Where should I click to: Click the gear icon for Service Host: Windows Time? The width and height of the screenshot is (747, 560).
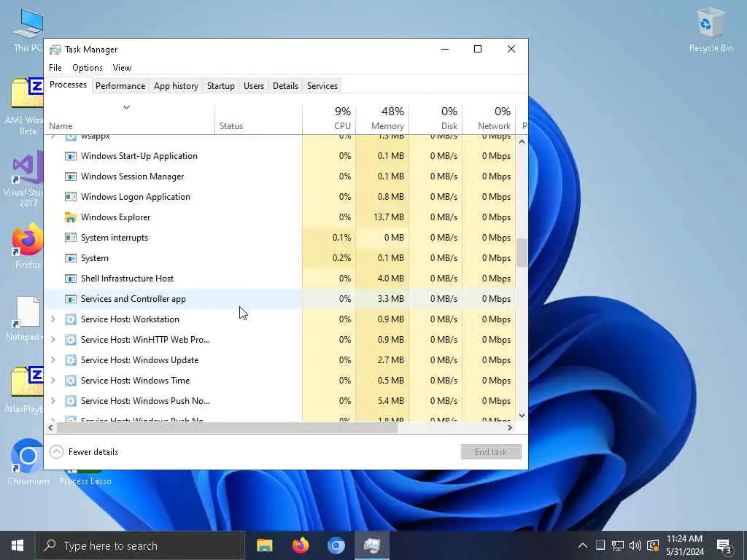[x=71, y=381]
